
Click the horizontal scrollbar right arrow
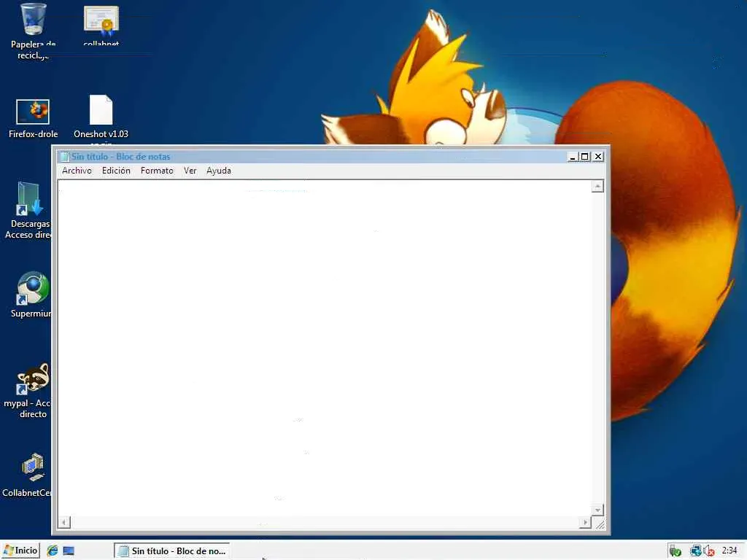586,522
